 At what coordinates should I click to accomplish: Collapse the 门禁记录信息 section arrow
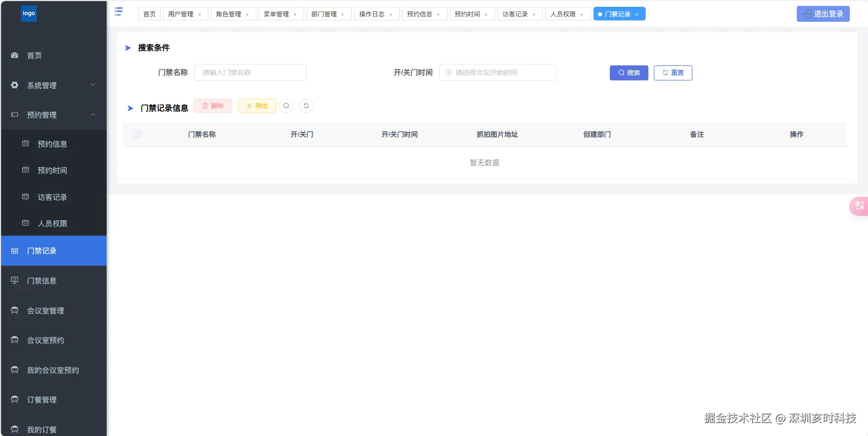tap(130, 108)
